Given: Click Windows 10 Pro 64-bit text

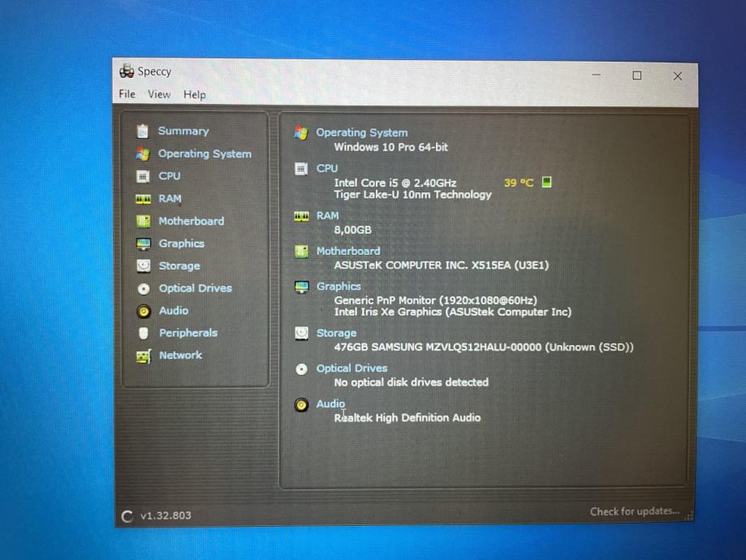Looking at the screenshot, I should pos(391,147).
